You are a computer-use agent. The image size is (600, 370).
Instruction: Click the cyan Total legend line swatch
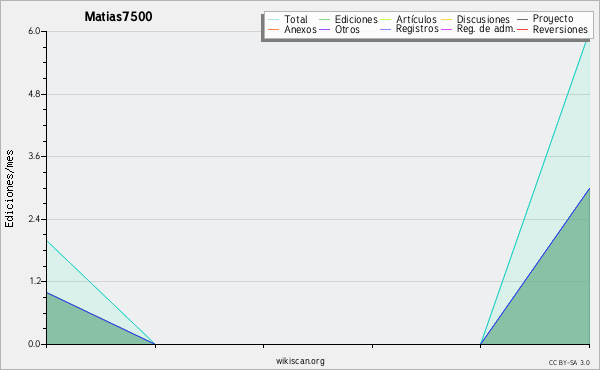coord(274,20)
